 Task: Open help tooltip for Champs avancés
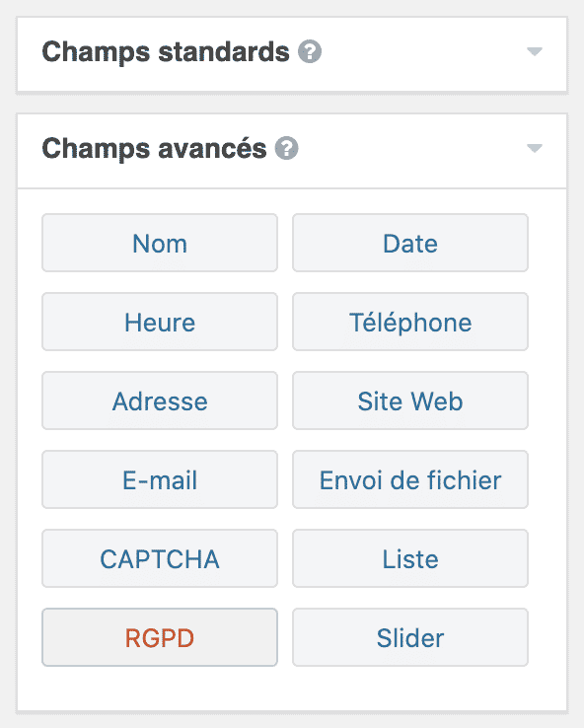point(287,149)
